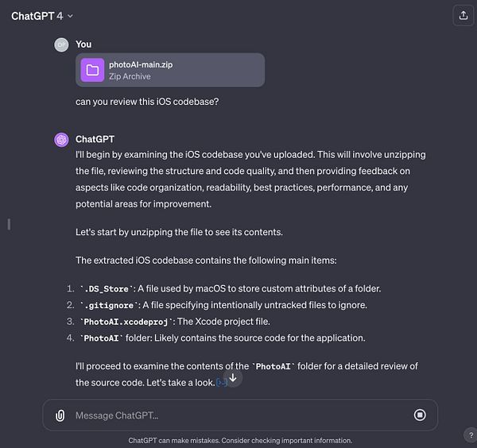Open the ChatGPT 4 model selector dropdown

(42, 16)
